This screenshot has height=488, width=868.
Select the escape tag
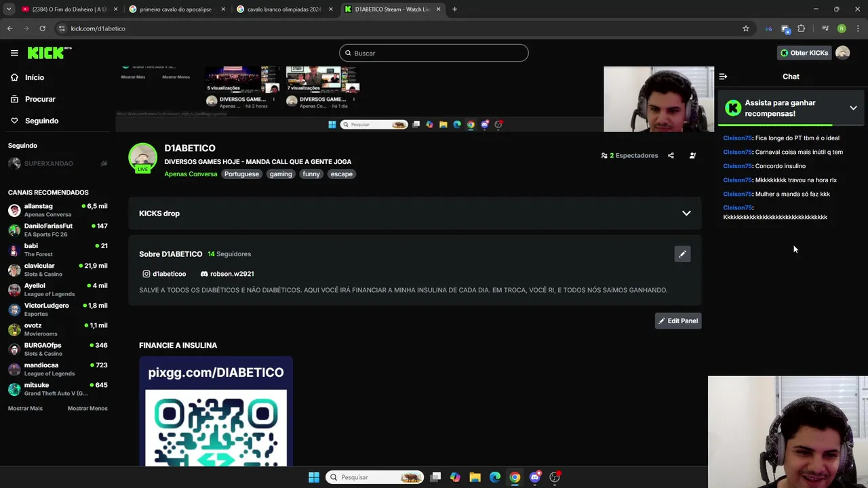coord(341,174)
